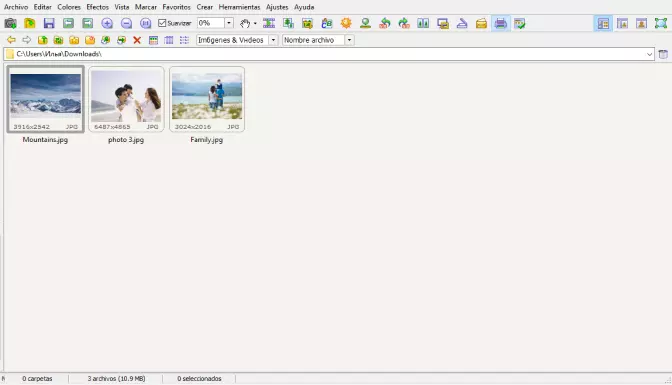Image resolution: width=672 pixels, height=385 pixels.
Task: Click the printer icon in the toolbar
Action: tap(501, 23)
